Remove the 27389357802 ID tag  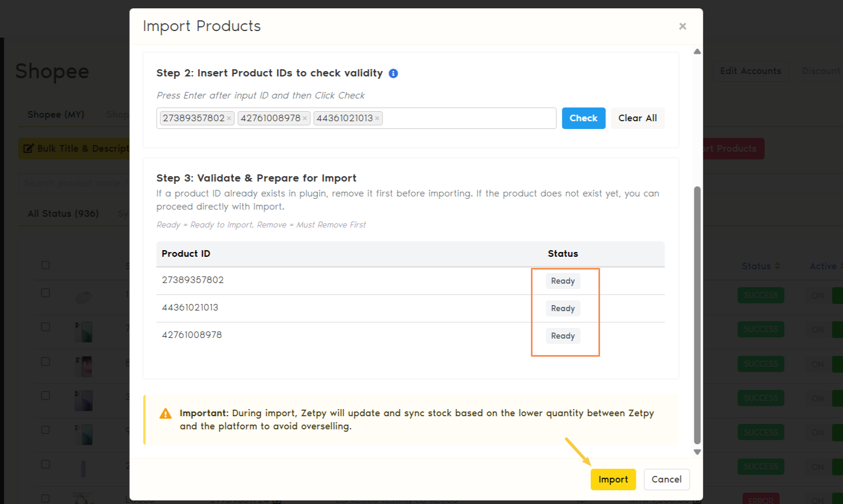pyautogui.click(x=229, y=118)
